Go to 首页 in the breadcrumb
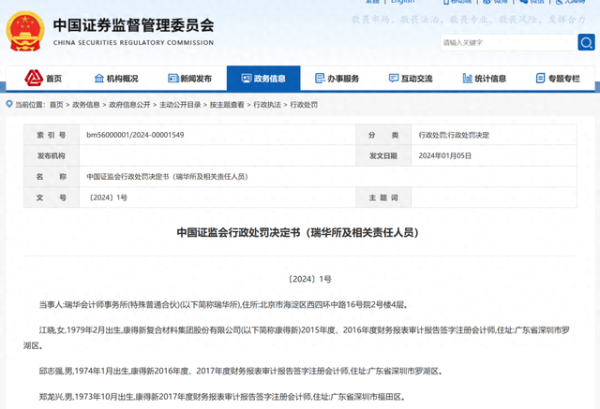This screenshot has width=600, height=409. 55,103
